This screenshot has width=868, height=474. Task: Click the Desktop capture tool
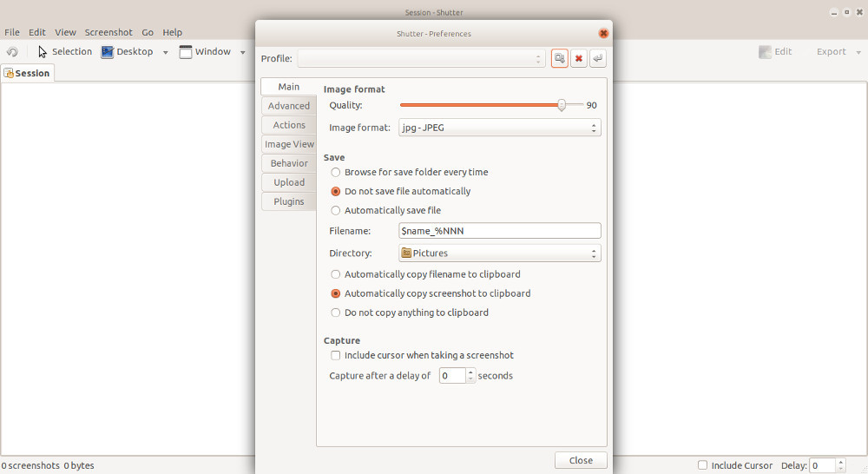pos(128,51)
